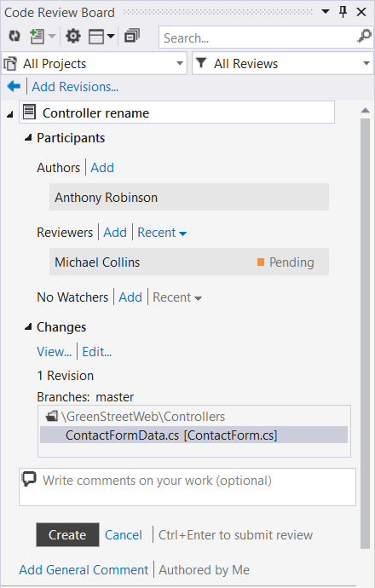Click the blue back arrow
Viewport: 375px width, 588px height.
pyautogui.click(x=14, y=87)
